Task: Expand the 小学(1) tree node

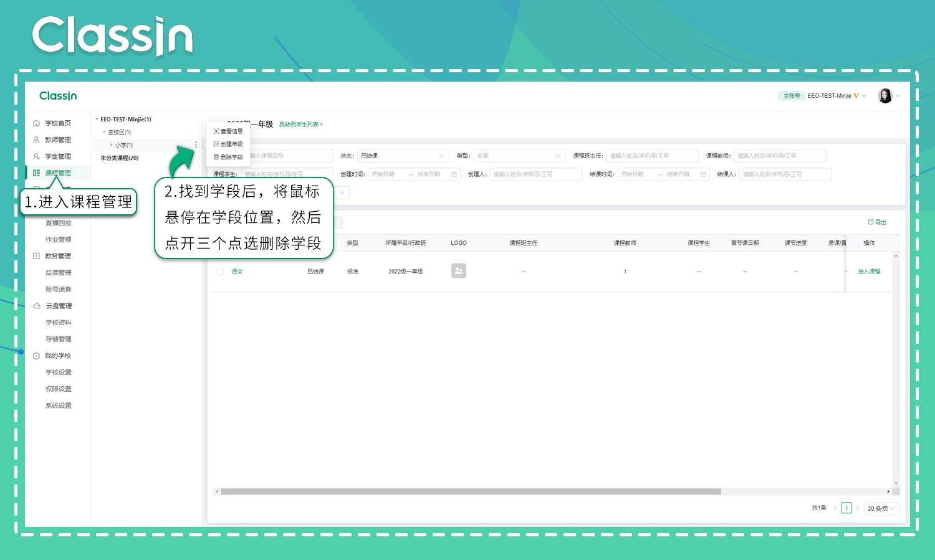Action: tap(112, 145)
